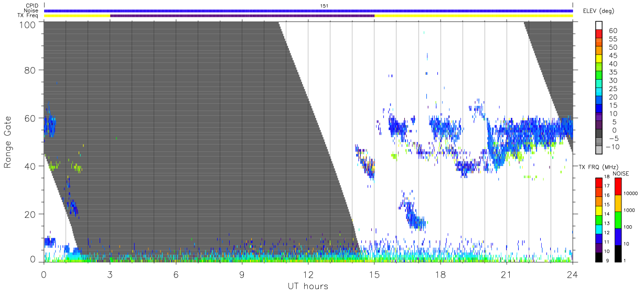Screen dimensions: 644x297
Task: Select tick label 15 on UT hours axis
Action: click(x=374, y=274)
